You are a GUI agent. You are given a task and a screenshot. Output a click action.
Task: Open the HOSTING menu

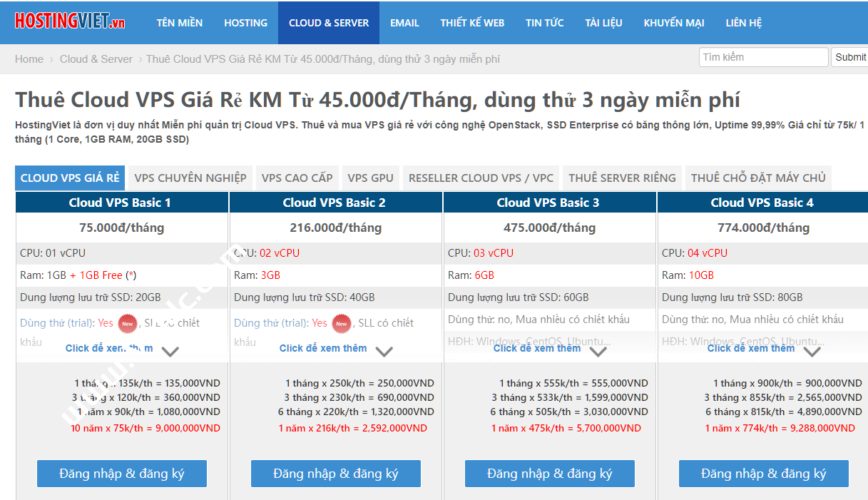(x=245, y=22)
